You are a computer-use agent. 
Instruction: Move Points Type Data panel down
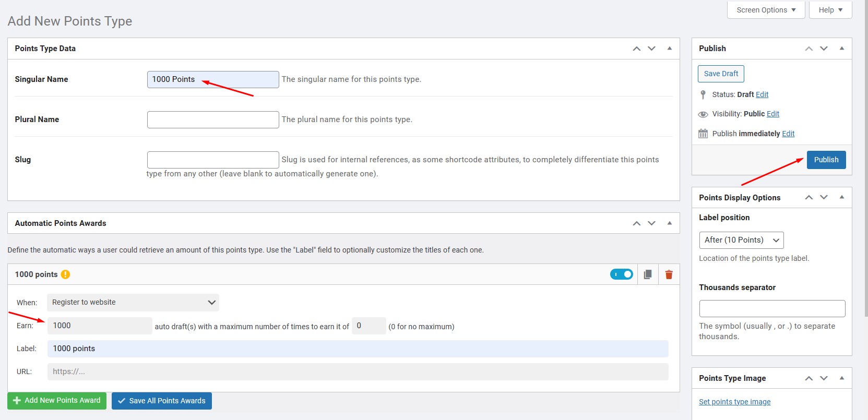pos(651,49)
